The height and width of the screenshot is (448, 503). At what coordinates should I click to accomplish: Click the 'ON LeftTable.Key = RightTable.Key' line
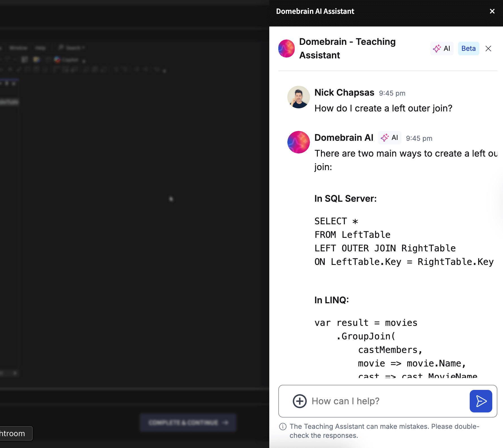(404, 262)
